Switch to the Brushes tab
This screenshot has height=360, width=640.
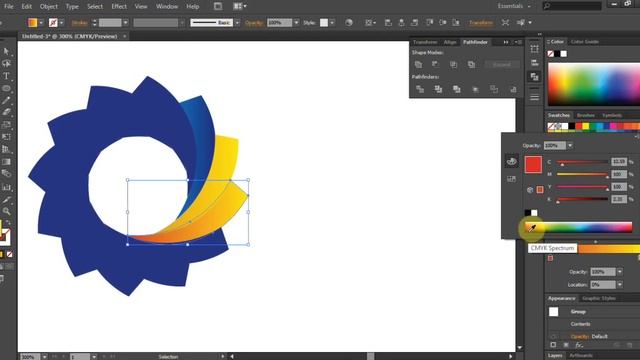coord(586,115)
